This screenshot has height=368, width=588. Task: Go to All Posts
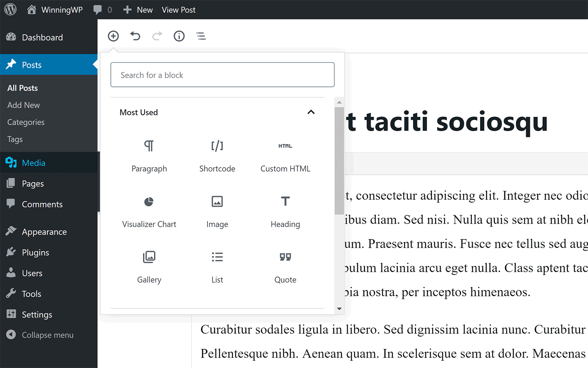[x=23, y=88]
